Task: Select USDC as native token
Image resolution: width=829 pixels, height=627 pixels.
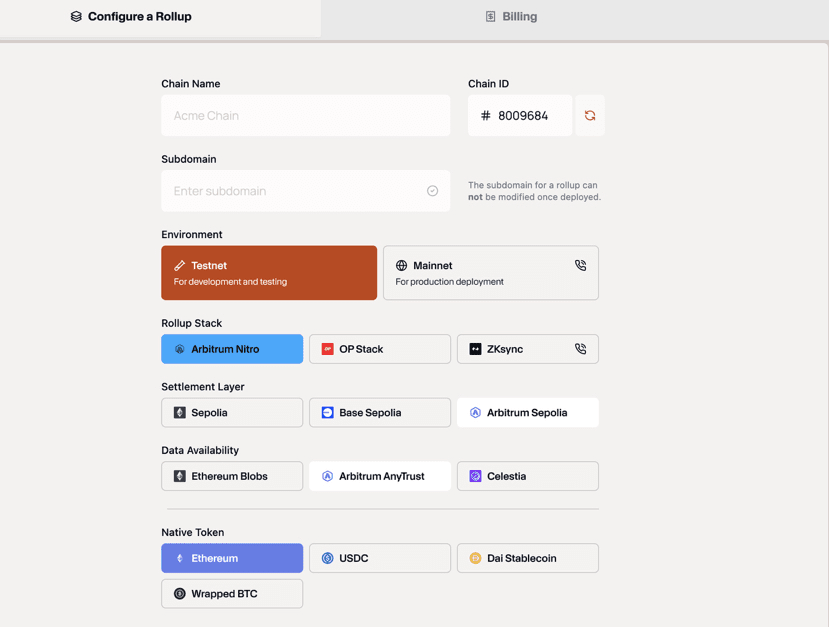Action: click(x=379, y=558)
